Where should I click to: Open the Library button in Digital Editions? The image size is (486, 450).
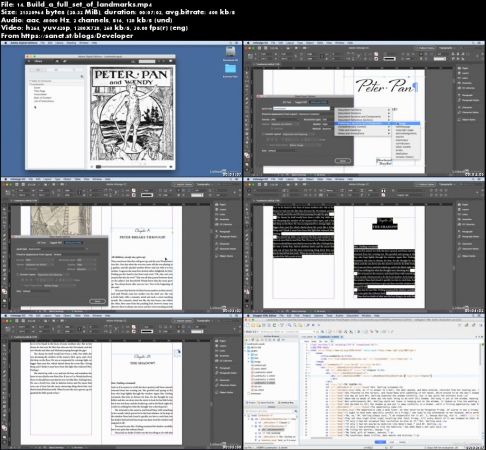38,61
